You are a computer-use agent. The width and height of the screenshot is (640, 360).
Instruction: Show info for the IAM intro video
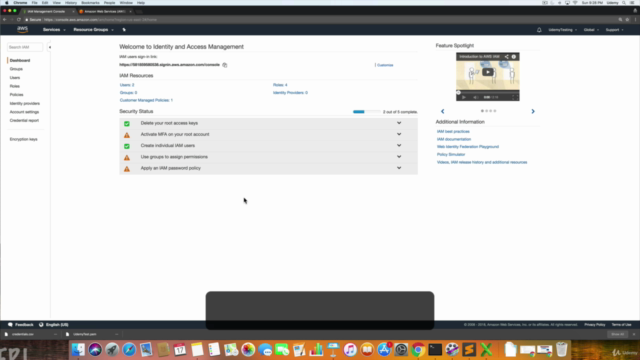[514, 57]
